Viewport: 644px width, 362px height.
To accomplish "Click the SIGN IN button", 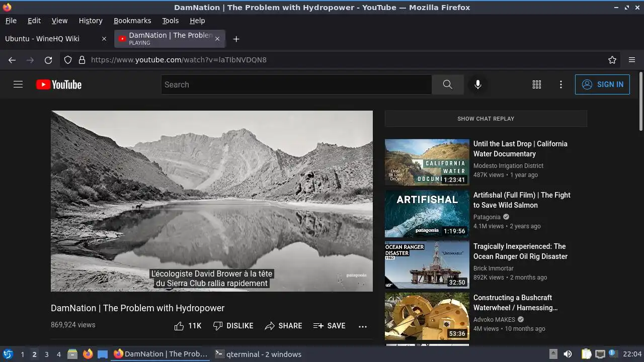I will tap(602, 84).
